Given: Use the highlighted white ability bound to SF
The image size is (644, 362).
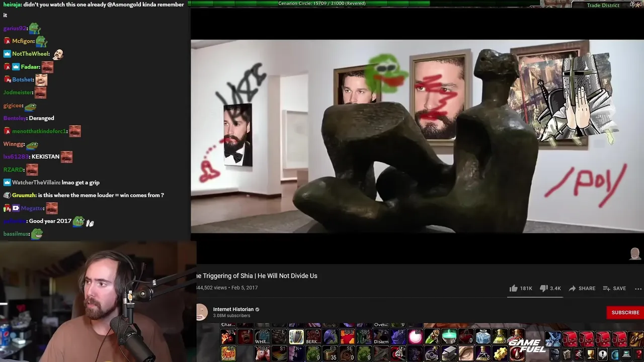Looking at the screenshot, I should point(297,337).
